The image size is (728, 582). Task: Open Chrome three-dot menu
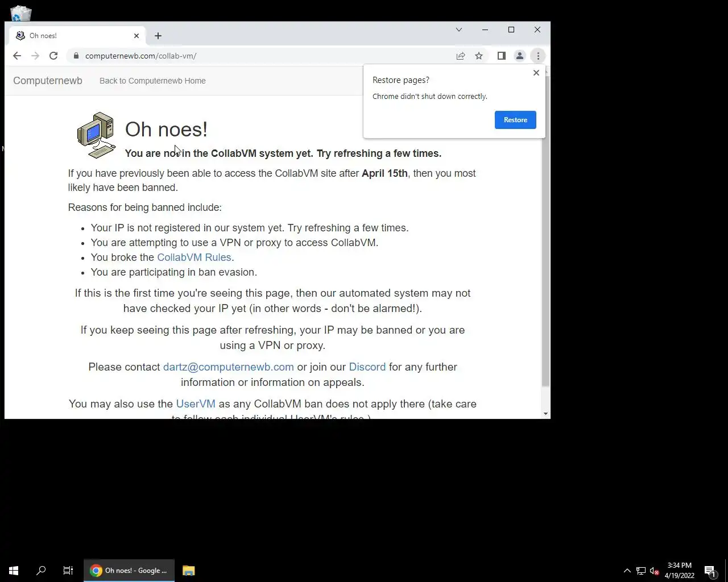point(538,56)
